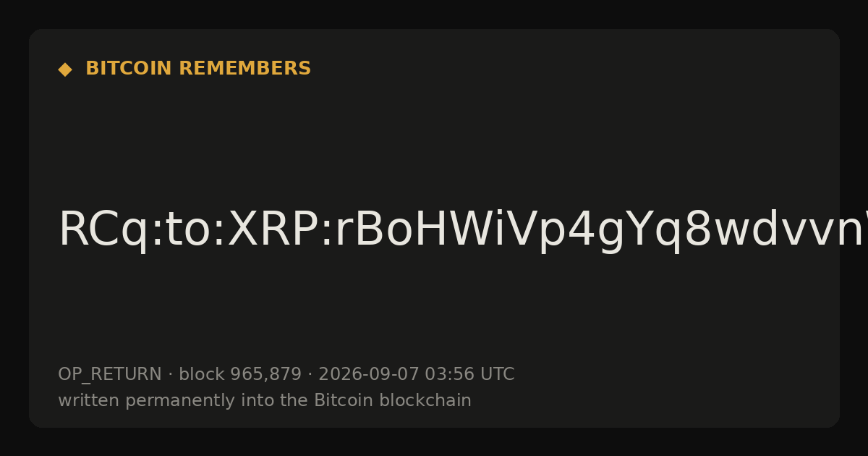Click the 2026-09-07 date in footer
868x456 pixels.
[x=369, y=374]
